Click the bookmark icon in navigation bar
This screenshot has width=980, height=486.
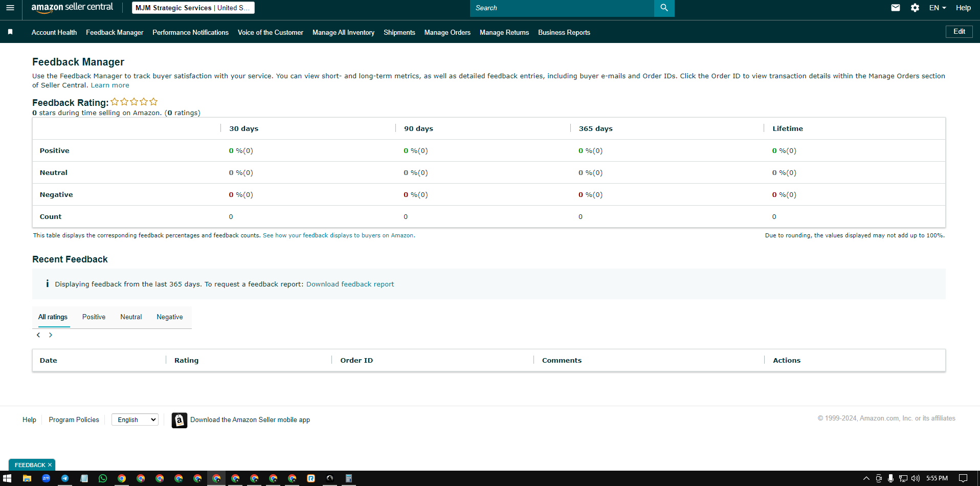tap(10, 32)
